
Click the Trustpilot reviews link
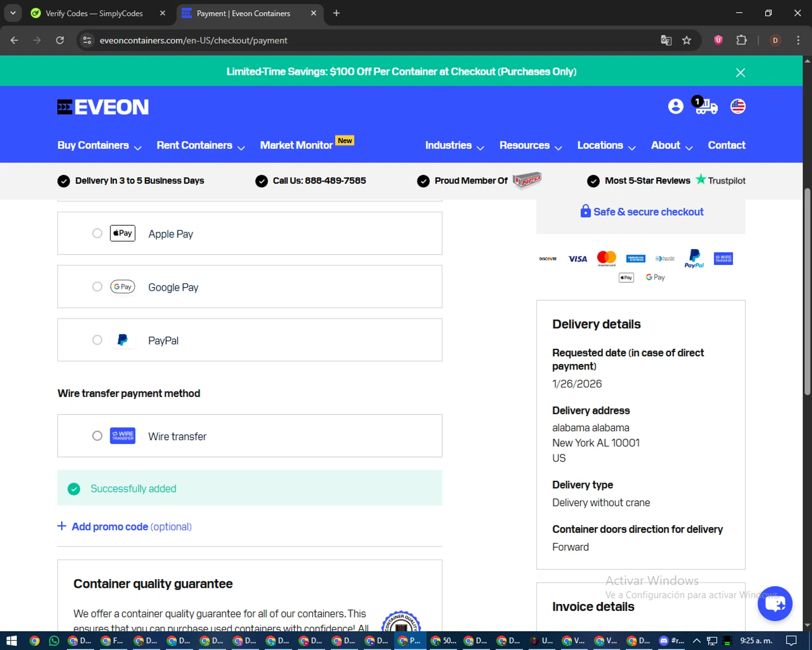tap(721, 180)
